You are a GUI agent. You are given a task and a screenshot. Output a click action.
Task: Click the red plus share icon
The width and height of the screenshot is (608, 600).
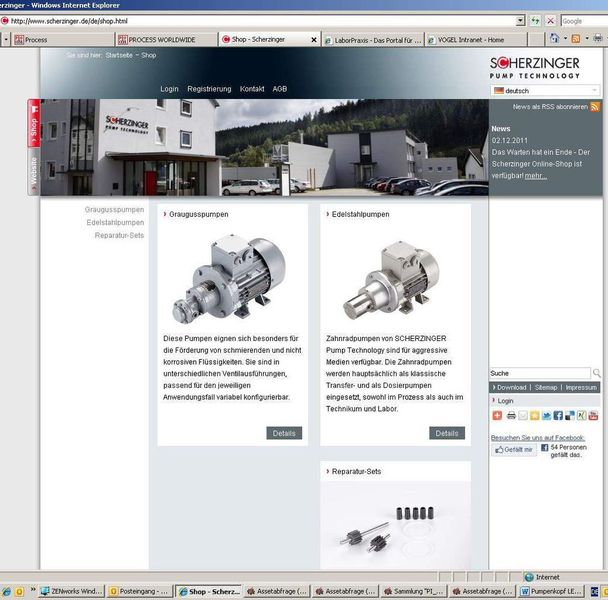click(497, 415)
